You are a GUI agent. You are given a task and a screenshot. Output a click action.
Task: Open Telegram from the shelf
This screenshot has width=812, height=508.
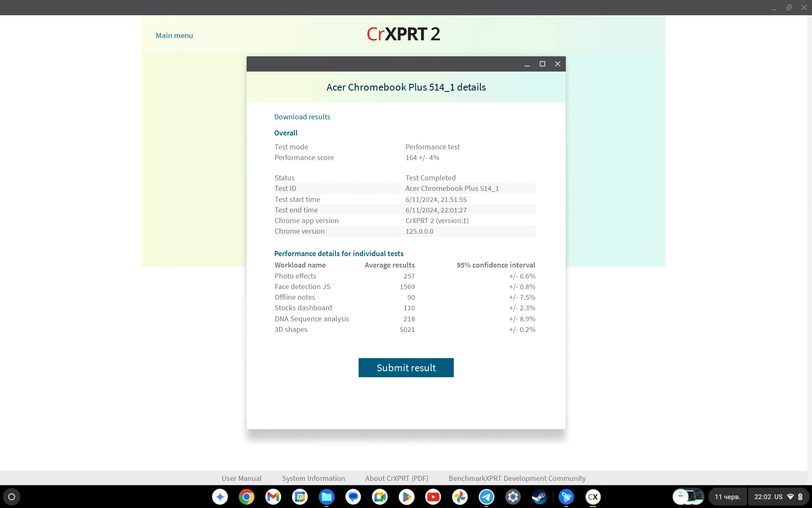[x=486, y=497]
